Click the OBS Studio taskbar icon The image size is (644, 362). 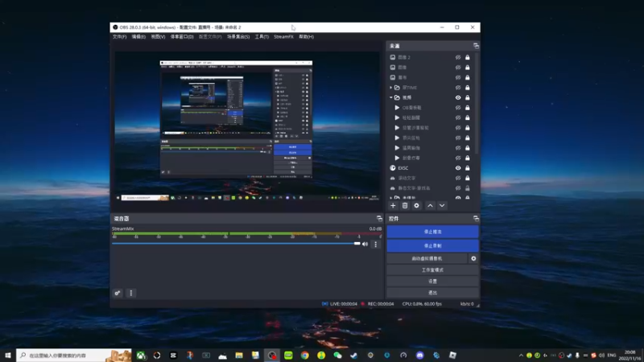tap(272, 356)
